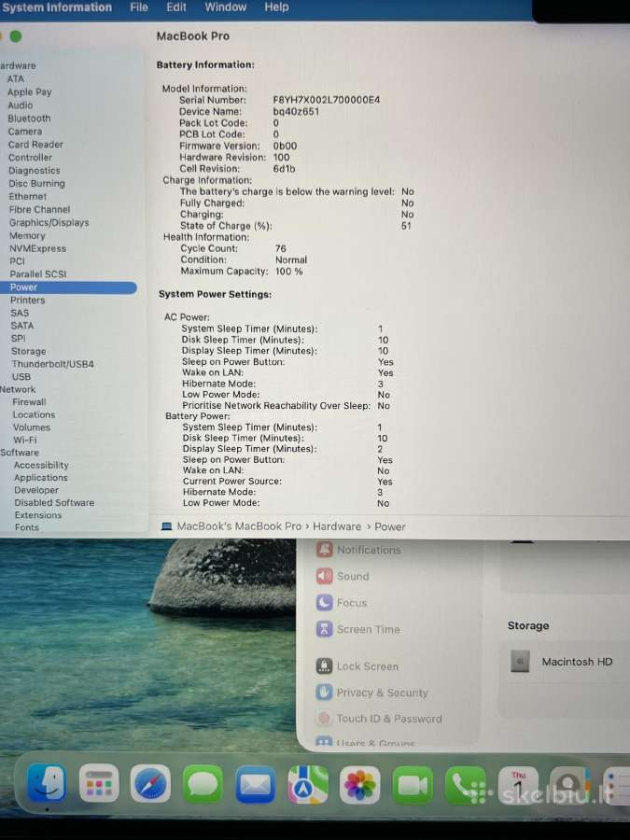The image size is (630, 840).
Task: Launch FaceTime from the Dock
Action: tap(413, 785)
